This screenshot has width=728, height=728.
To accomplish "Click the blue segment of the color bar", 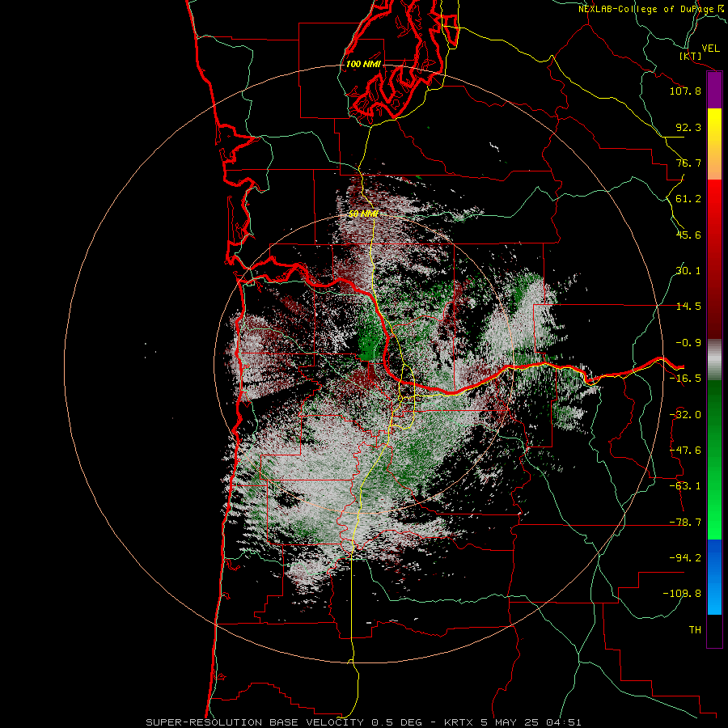I will [x=714, y=577].
